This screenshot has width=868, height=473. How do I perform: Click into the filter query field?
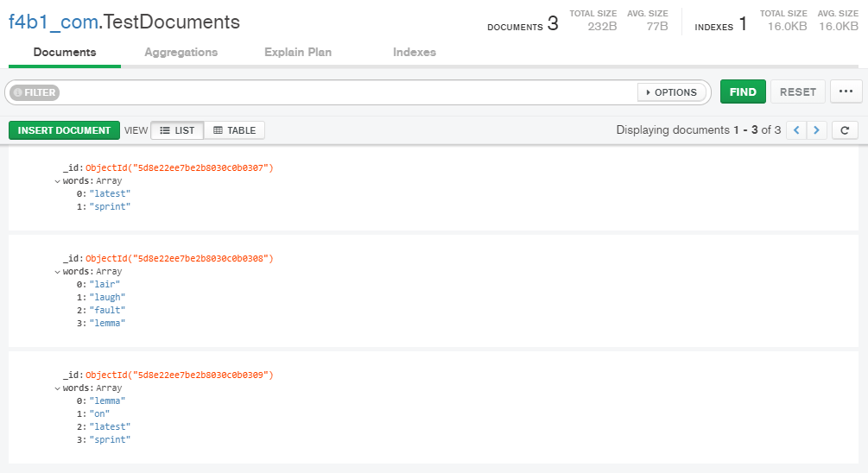point(349,92)
